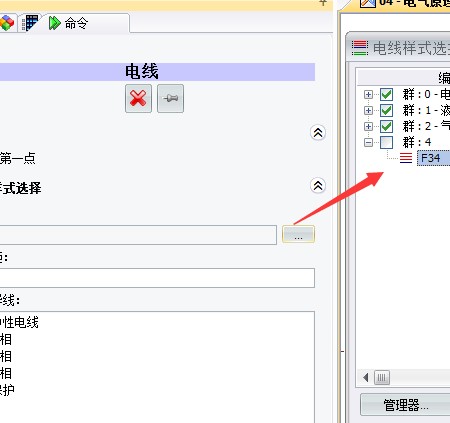Viewport: 450px width, 423px height.
Task: Collapse the 群:4 tree node
Action: click(x=368, y=143)
